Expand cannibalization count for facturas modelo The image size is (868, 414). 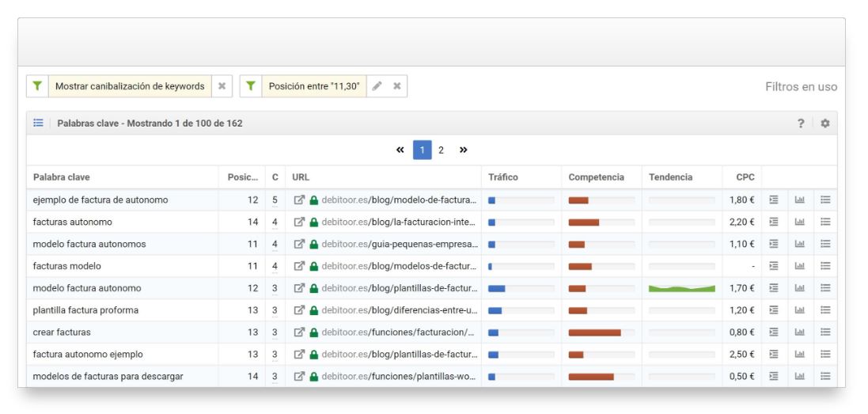[x=275, y=266]
